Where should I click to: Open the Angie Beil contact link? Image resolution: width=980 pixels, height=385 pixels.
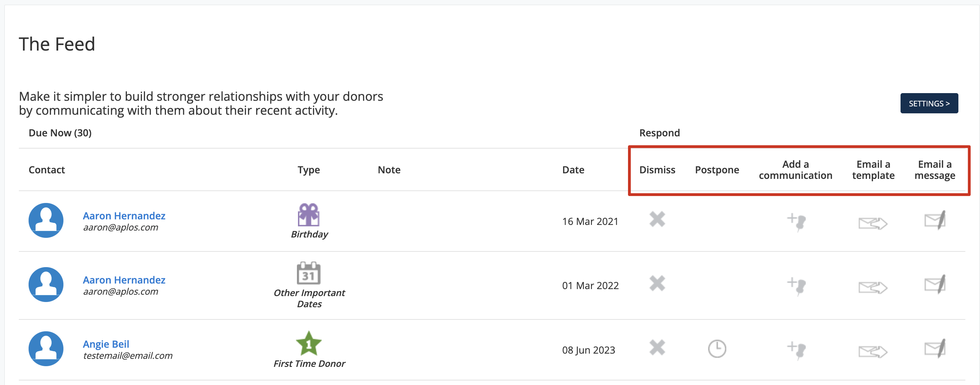(106, 344)
